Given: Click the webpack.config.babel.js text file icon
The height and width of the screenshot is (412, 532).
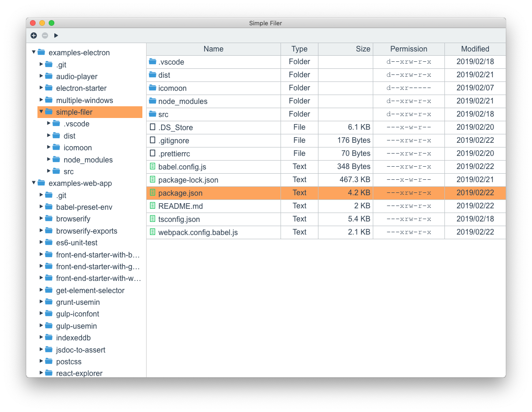Looking at the screenshot, I should (x=153, y=232).
